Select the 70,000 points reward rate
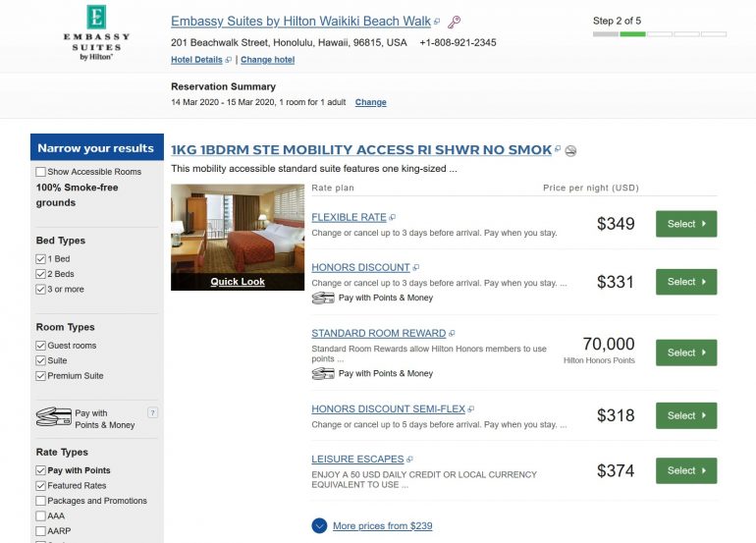This screenshot has width=756, height=543. 685,353
